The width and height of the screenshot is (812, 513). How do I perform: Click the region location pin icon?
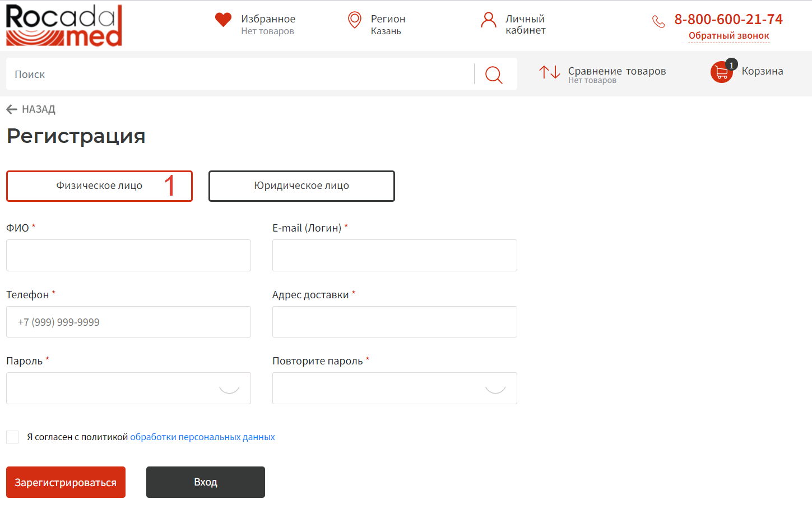(355, 20)
